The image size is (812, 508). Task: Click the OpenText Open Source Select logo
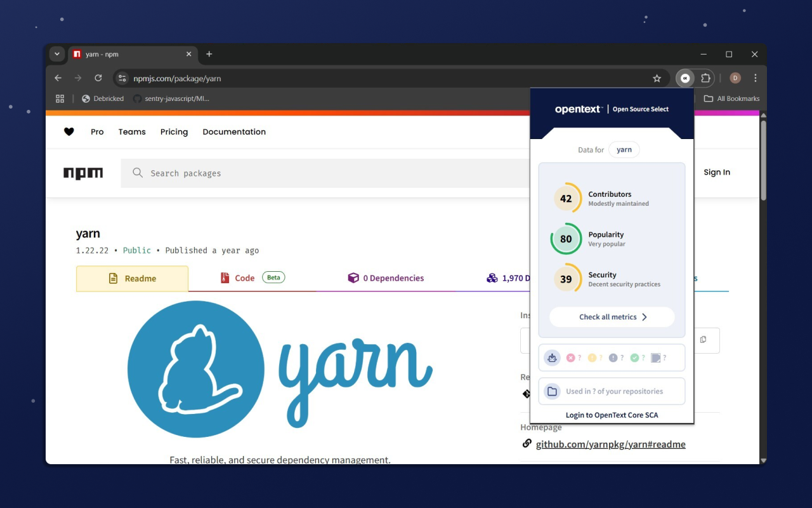click(612, 109)
